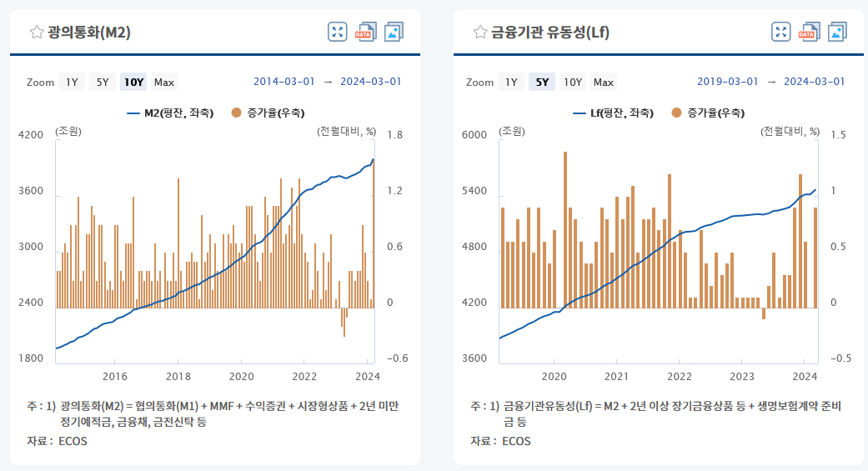Toggle 증가율(우축) legend in M2 chart

pyautogui.click(x=268, y=113)
